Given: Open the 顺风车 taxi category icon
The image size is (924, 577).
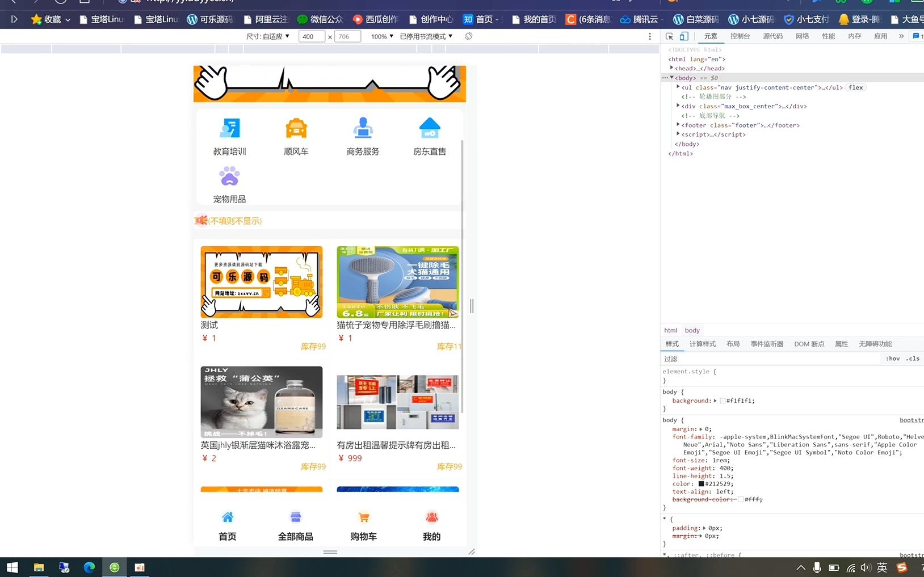Looking at the screenshot, I should pyautogui.click(x=296, y=129).
